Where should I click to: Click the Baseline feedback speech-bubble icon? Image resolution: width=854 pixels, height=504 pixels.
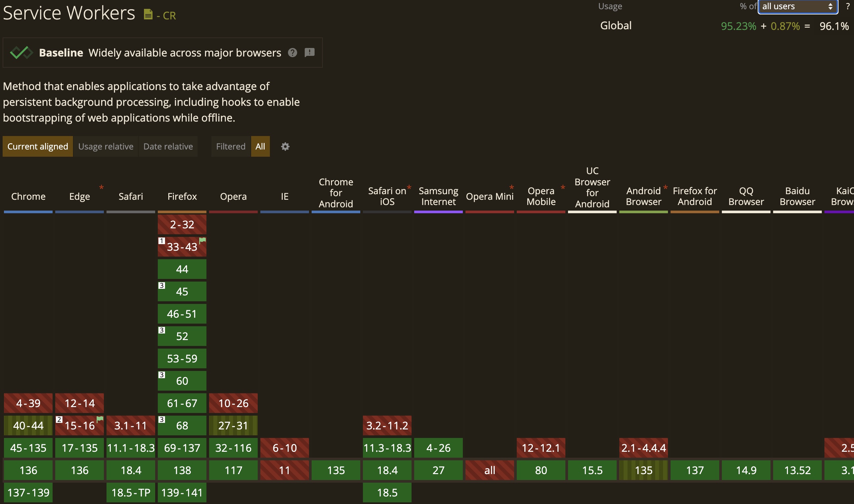[309, 52]
